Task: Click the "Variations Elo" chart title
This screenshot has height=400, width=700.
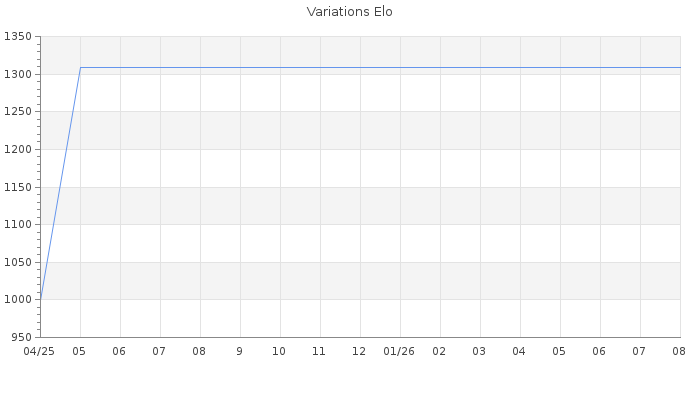Action: (350, 12)
